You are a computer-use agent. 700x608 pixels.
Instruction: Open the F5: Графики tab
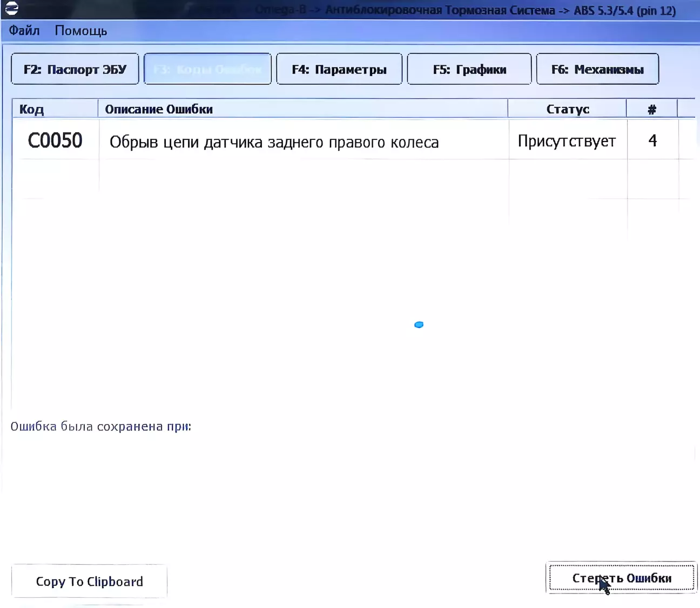[x=469, y=69]
